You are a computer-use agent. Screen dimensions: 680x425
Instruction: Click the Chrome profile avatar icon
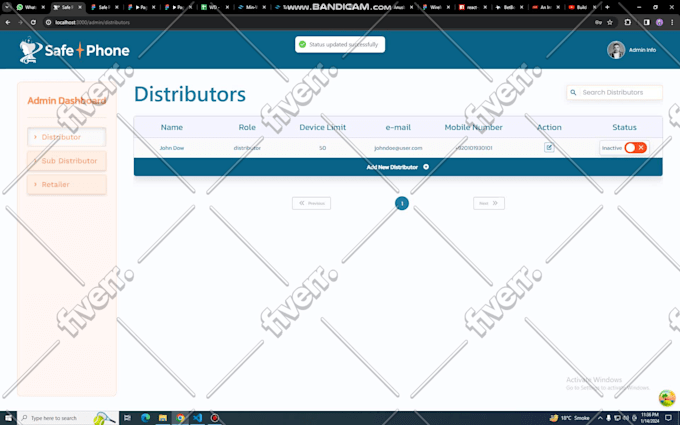coord(659,22)
